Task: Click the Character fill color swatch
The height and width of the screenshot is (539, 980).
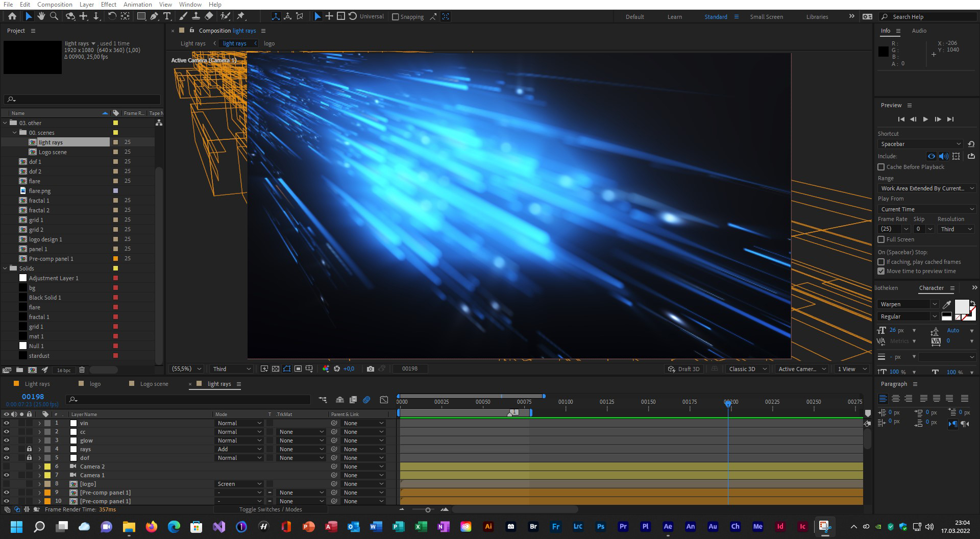Action: pyautogui.click(x=961, y=307)
